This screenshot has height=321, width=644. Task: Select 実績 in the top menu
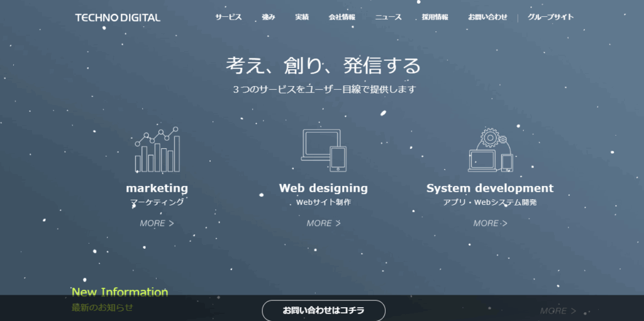(302, 17)
